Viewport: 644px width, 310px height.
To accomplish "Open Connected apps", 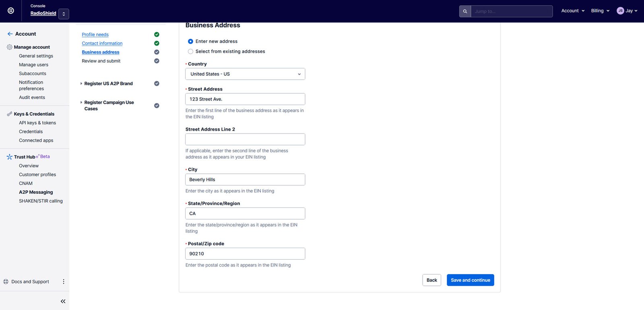I will coord(36,140).
